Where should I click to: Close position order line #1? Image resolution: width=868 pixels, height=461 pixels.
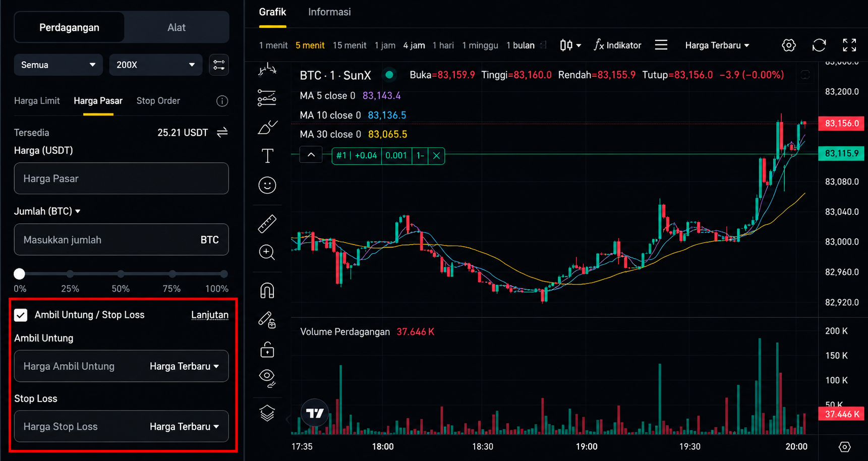coord(436,156)
